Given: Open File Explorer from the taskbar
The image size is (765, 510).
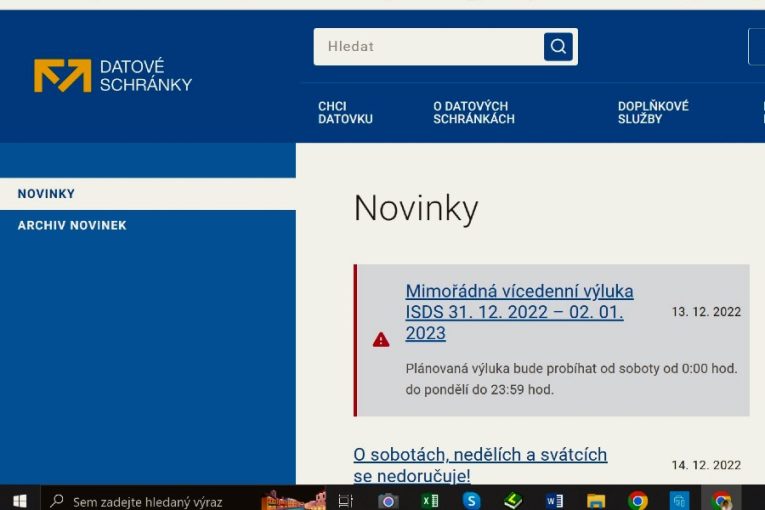Looking at the screenshot, I should [596, 500].
